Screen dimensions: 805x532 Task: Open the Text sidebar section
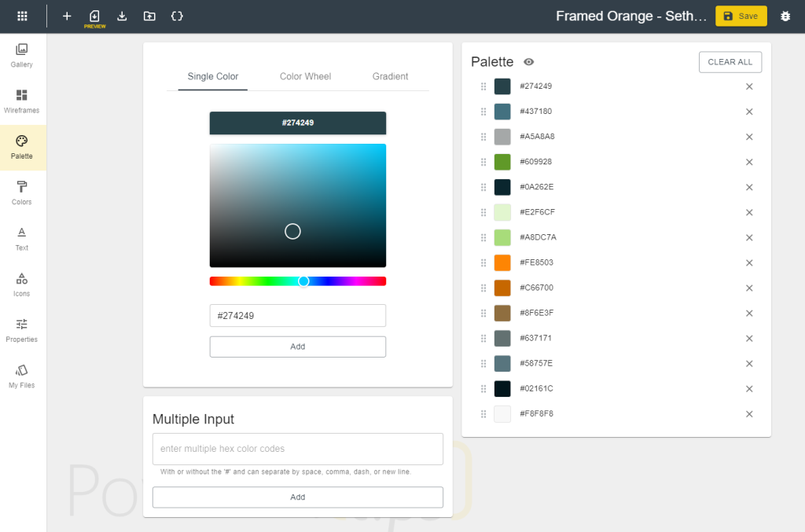coord(21,239)
